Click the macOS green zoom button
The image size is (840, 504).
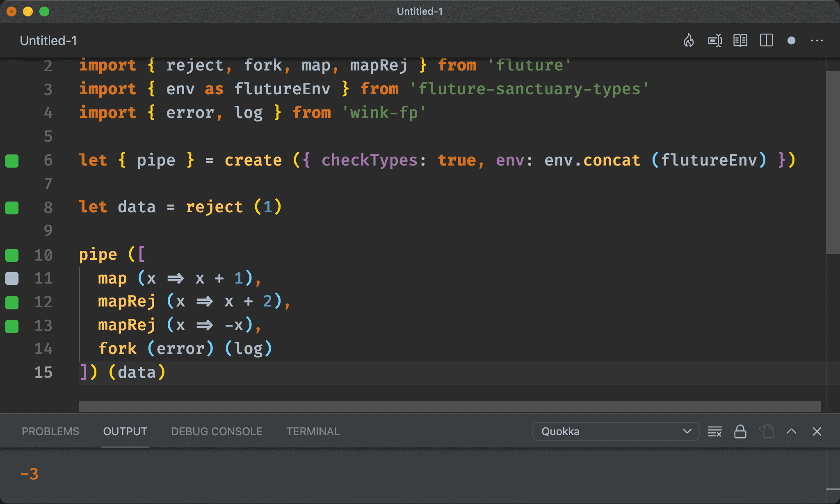coord(44,11)
